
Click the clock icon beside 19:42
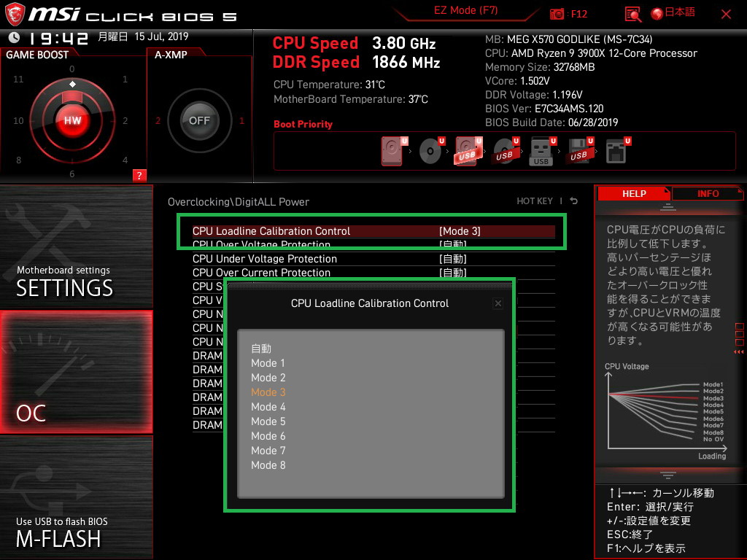click(x=15, y=37)
